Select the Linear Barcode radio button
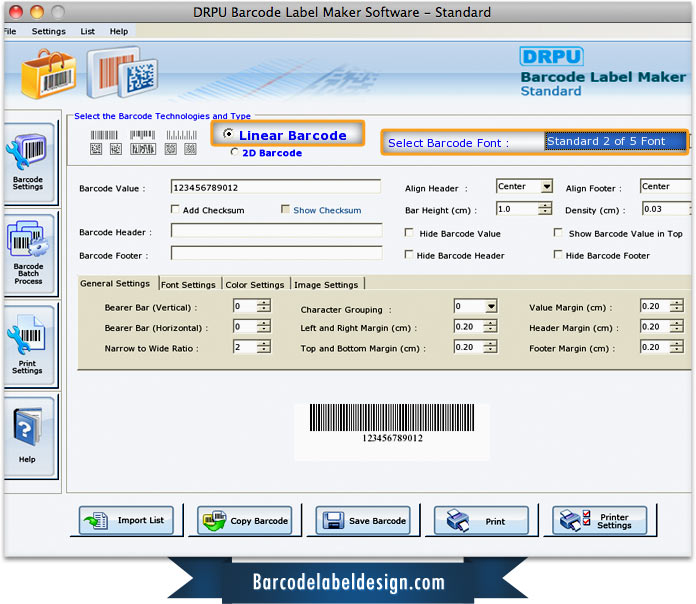Image resolution: width=696 pixels, height=604 pixels. pos(228,134)
